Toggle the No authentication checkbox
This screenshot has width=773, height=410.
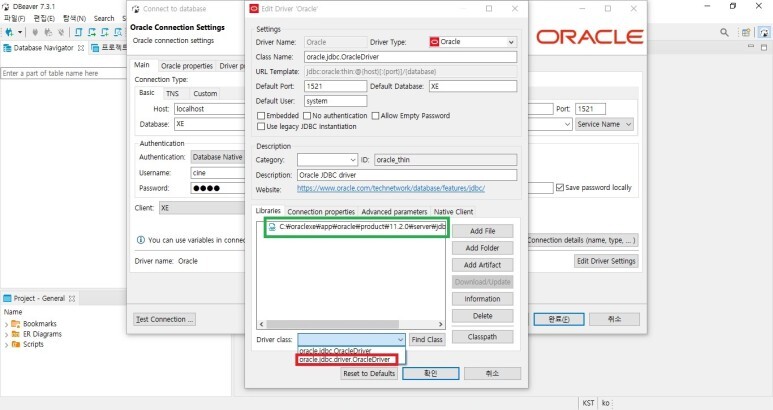pyautogui.click(x=307, y=116)
